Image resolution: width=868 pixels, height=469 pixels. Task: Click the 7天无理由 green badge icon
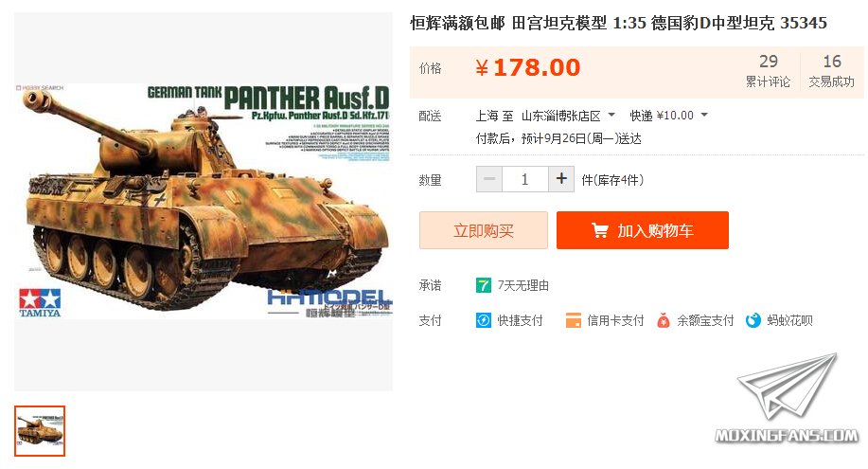tap(484, 285)
